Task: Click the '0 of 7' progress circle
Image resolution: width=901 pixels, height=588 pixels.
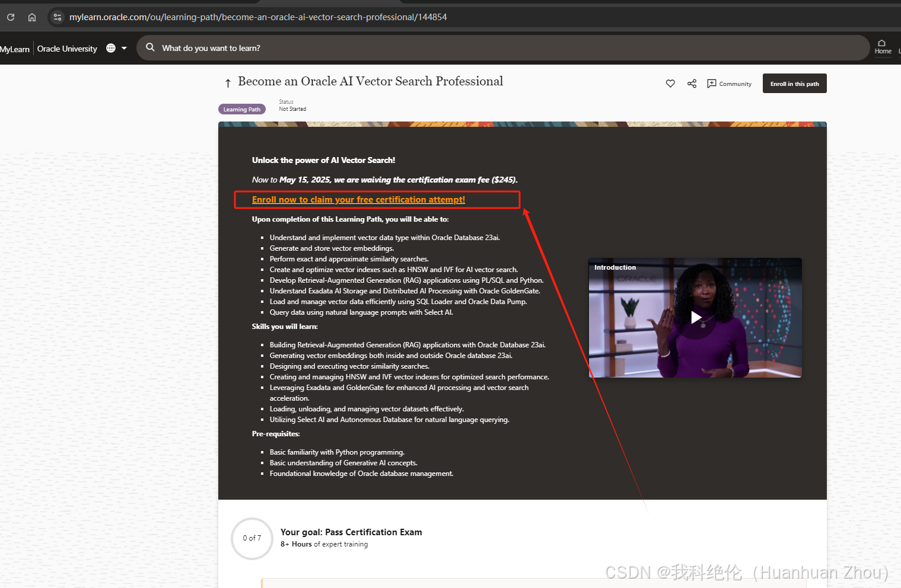Action: tap(252, 538)
